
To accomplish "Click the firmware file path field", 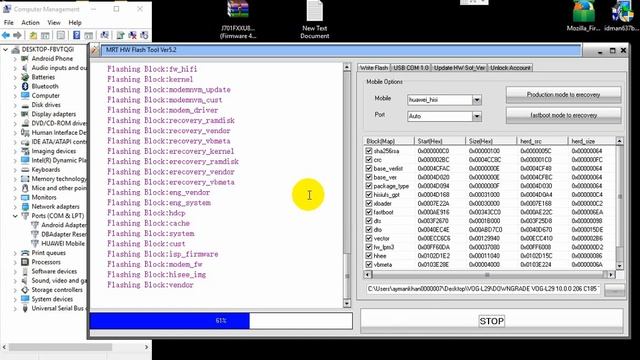I will pyautogui.click(x=483, y=289).
